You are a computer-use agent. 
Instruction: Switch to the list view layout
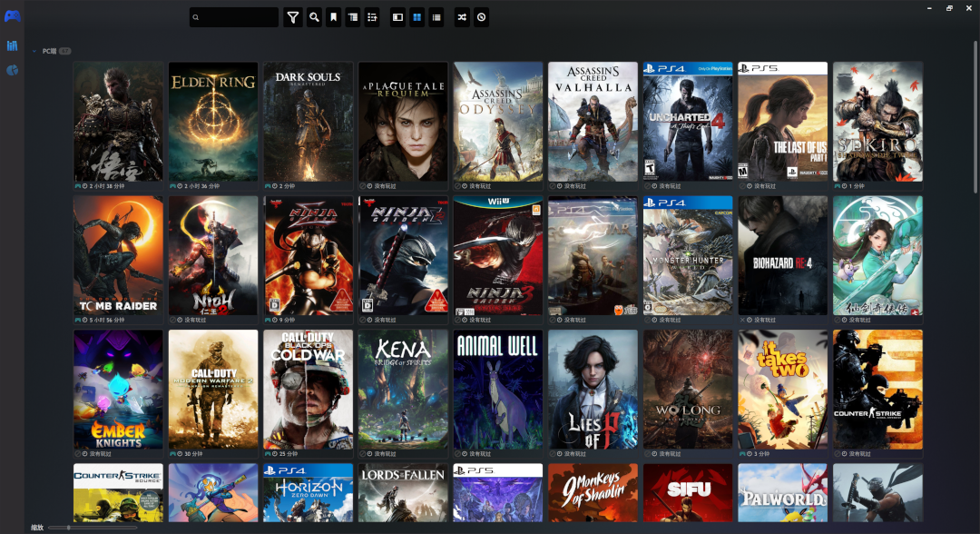coord(436,17)
